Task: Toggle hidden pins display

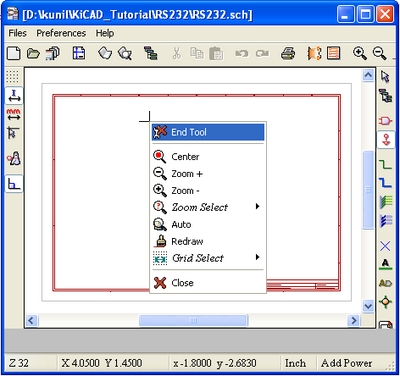Action: coord(14,158)
